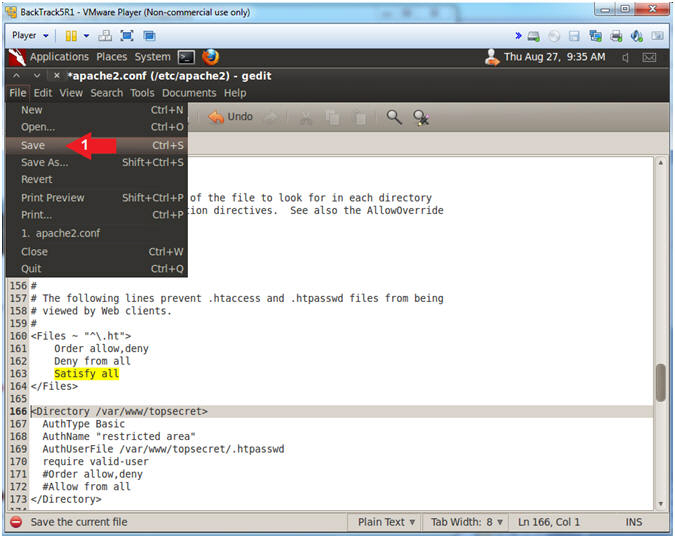Open the System panel menu
The image size is (675, 538).
pos(152,57)
